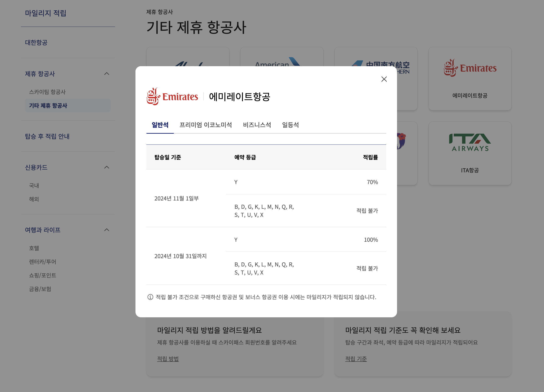Viewport: 544px width, 392px height.
Task: Go to 스카이팀 항공사 in sidebar
Action: pos(47,92)
